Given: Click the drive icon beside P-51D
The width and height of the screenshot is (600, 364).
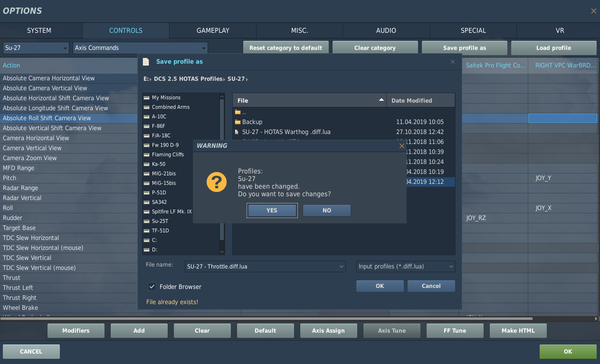Looking at the screenshot, I should point(147,192).
